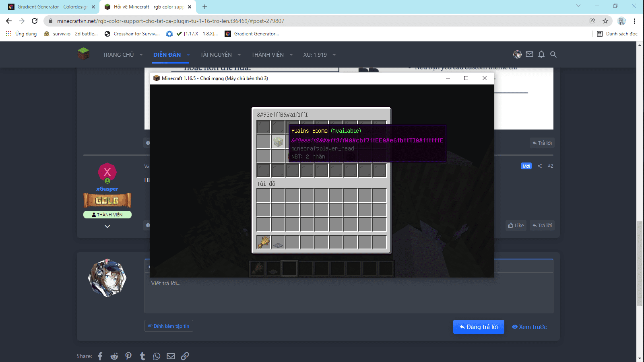
Task: Preview the reply with Xem trước
Action: (529, 327)
